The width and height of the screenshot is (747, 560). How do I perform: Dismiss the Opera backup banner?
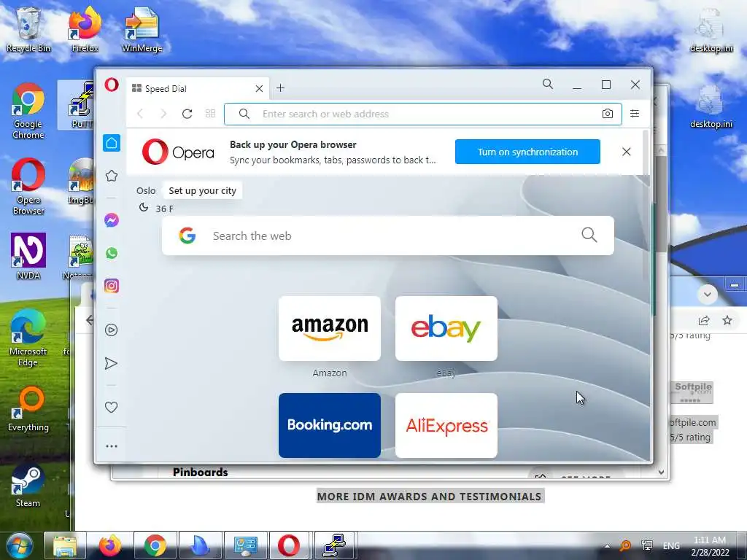pos(627,152)
